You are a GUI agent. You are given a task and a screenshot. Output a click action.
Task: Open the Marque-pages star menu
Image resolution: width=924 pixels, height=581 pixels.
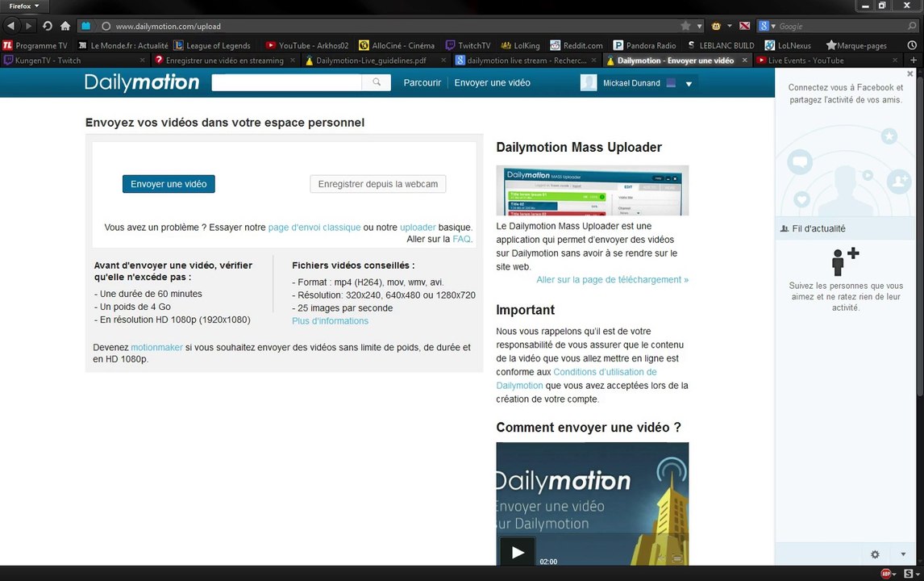pyautogui.click(x=856, y=45)
